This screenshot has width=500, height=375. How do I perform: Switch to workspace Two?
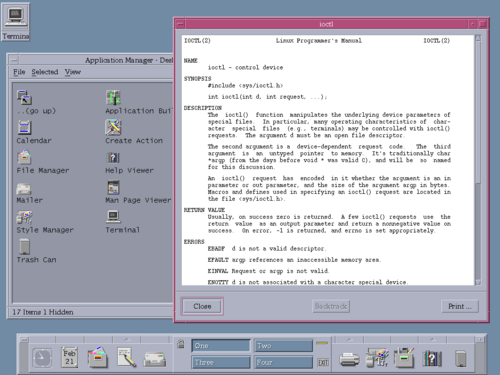(283, 346)
